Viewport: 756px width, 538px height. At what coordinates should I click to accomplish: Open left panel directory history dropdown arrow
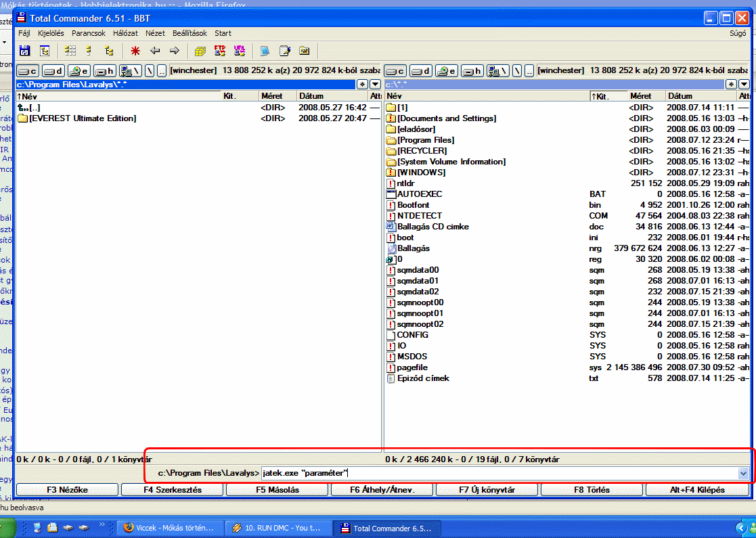[x=375, y=85]
